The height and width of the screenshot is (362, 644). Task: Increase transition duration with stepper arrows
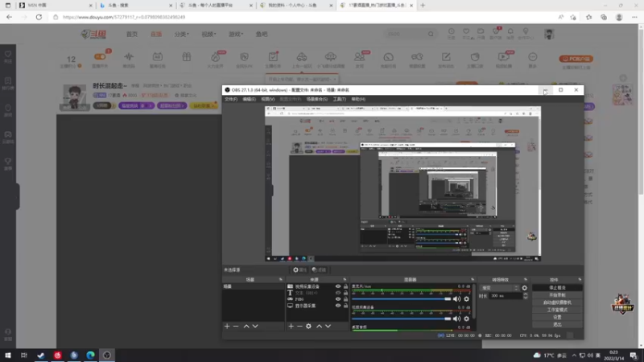point(526,294)
